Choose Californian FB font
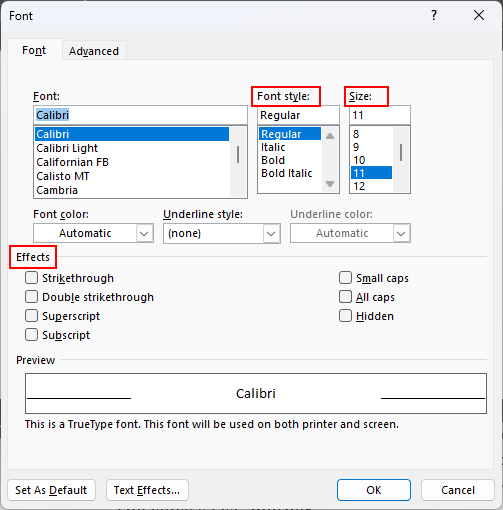 [132, 162]
